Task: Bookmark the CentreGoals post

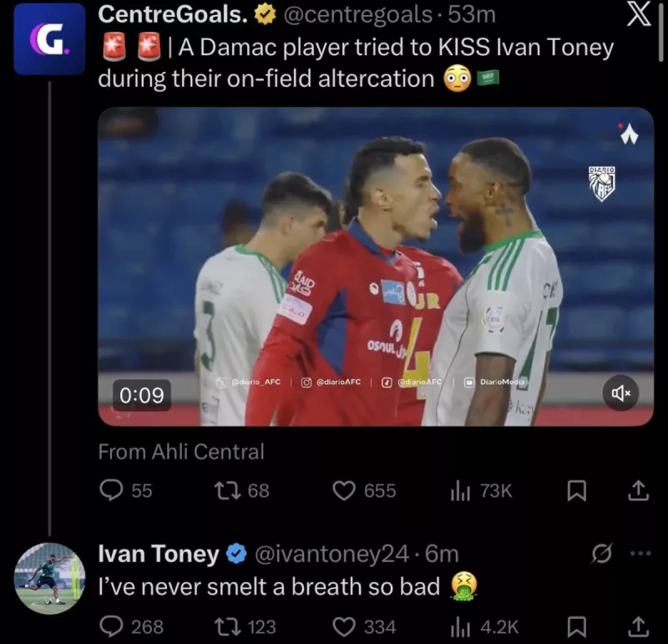Action: pos(576,491)
